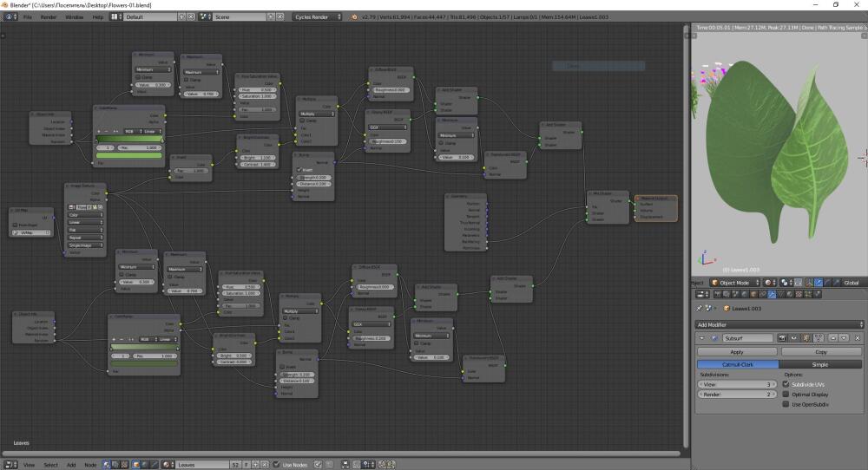The image size is (868, 470).
Task: Add new material with plus icon
Action: (x=256, y=465)
